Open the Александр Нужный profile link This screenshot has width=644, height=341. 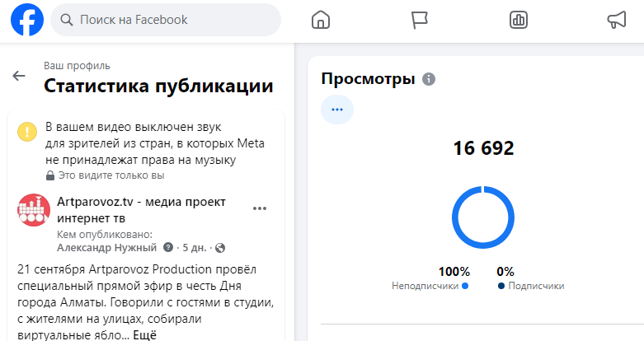107,247
